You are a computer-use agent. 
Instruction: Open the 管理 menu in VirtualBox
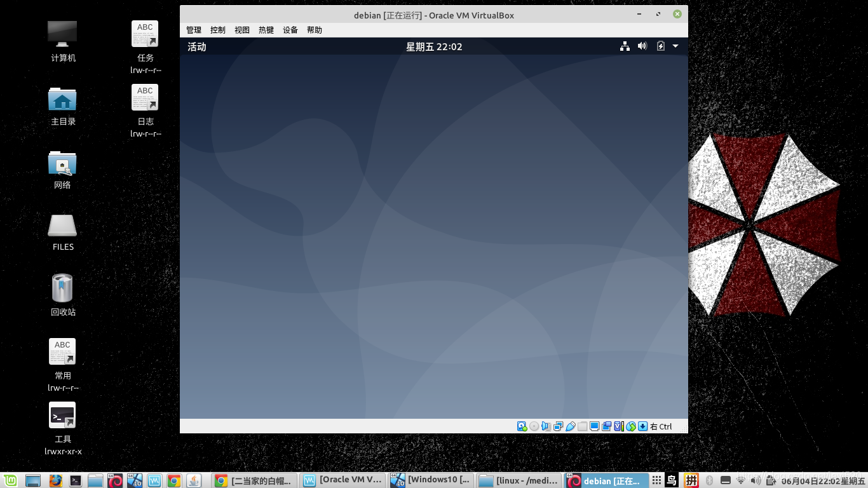coord(194,30)
